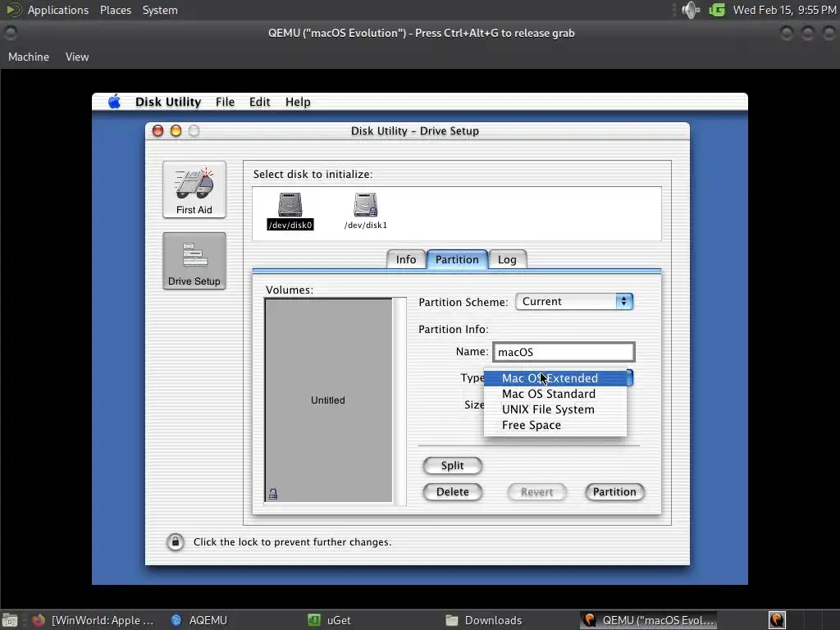
Task: Switch to WinWorld browser taskbar item
Action: pyautogui.click(x=94, y=620)
